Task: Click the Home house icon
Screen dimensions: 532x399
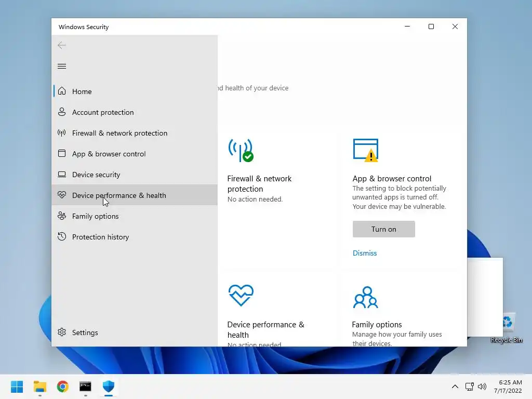Action: click(62, 91)
